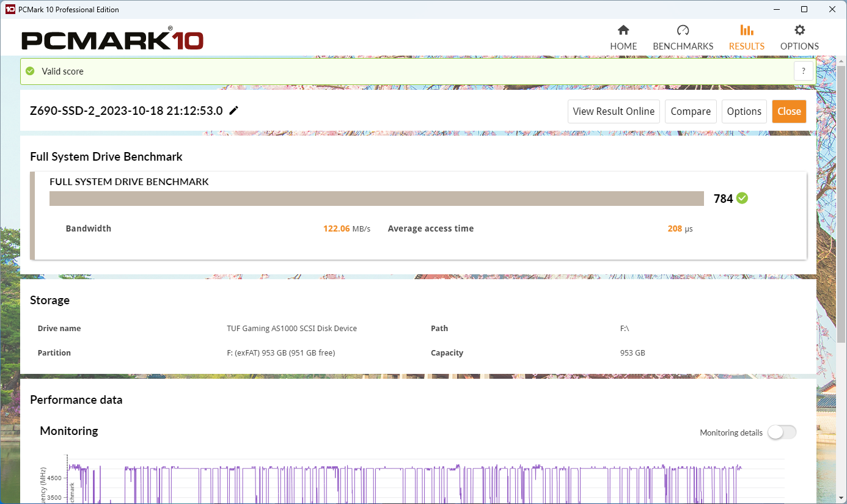Close the result with orange Close button
This screenshot has height=504, width=847.
(789, 111)
